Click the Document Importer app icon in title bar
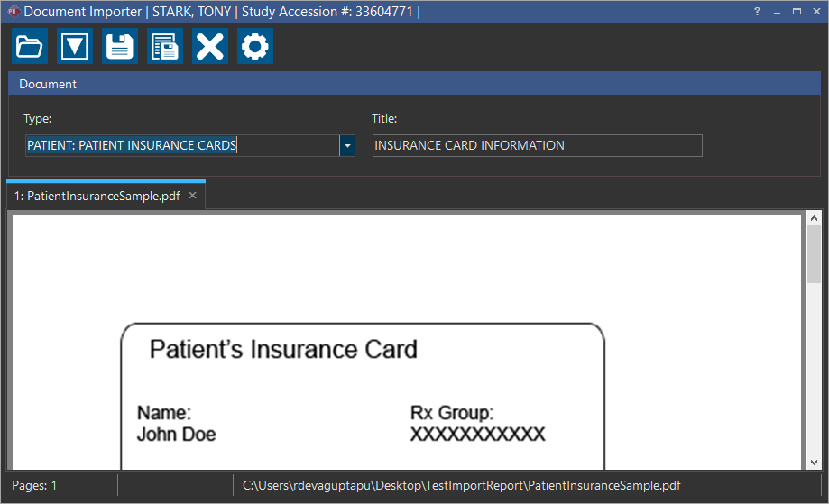Viewport: 829px width, 504px height. [x=12, y=12]
